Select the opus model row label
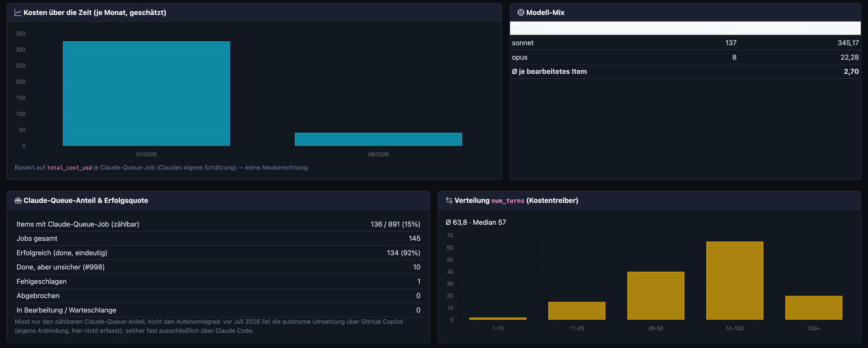This screenshot has width=868, height=348. (x=519, y=57)
